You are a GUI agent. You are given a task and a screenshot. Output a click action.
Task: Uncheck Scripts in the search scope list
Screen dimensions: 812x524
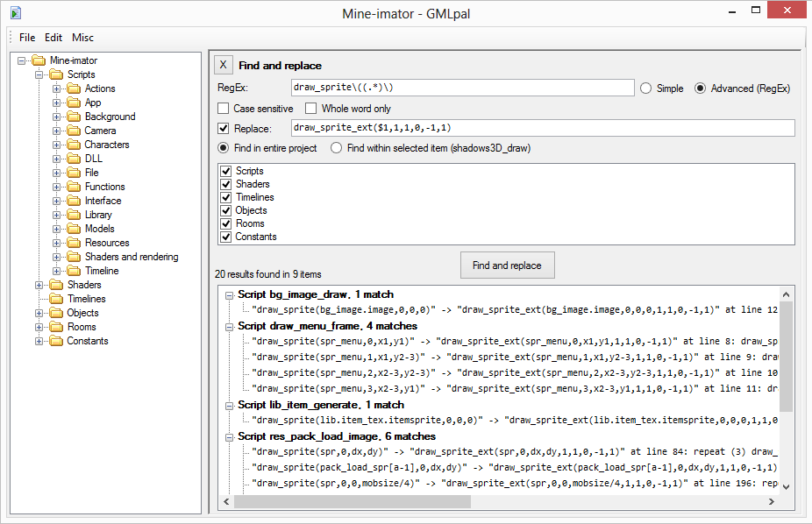coord(225,171)
